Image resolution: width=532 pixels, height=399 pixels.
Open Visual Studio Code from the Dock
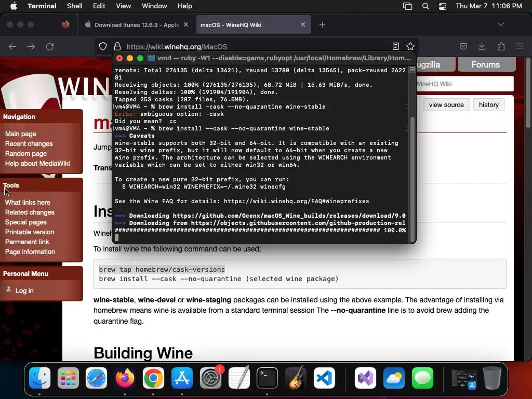[324, 378]
